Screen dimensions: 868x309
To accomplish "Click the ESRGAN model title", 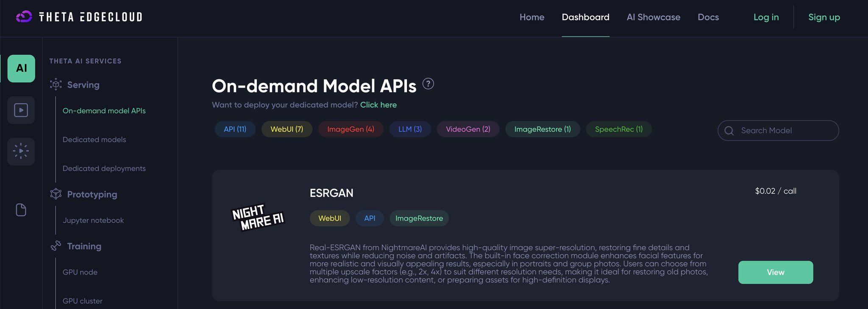I will pos(331,193).
